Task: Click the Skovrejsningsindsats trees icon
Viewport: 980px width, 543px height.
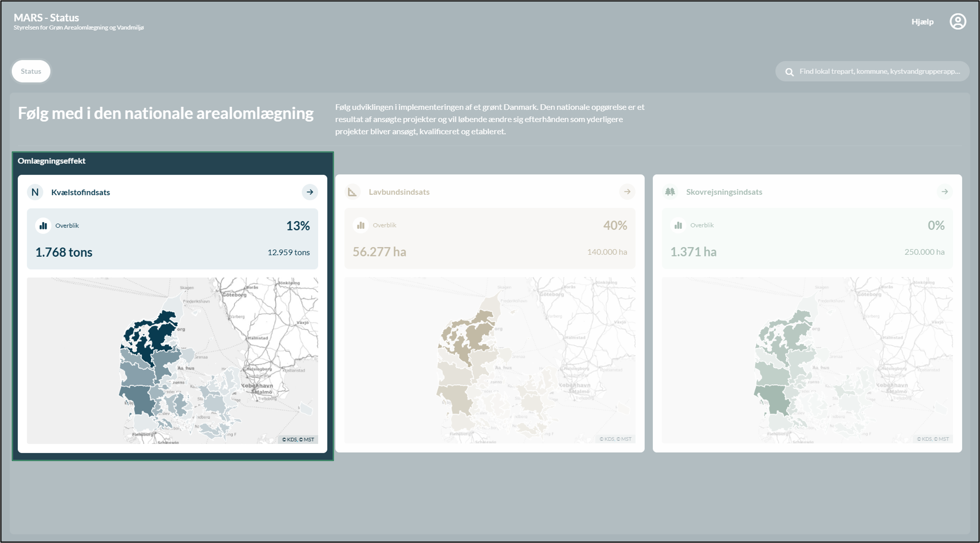Action: (x=670, y=192)
